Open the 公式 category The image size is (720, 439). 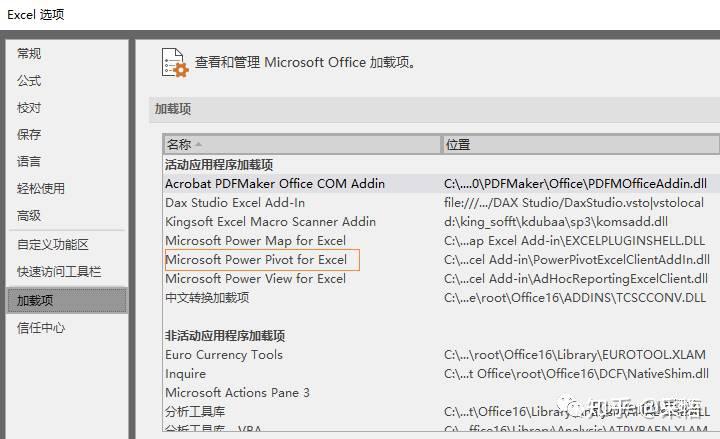pos(30,80)
